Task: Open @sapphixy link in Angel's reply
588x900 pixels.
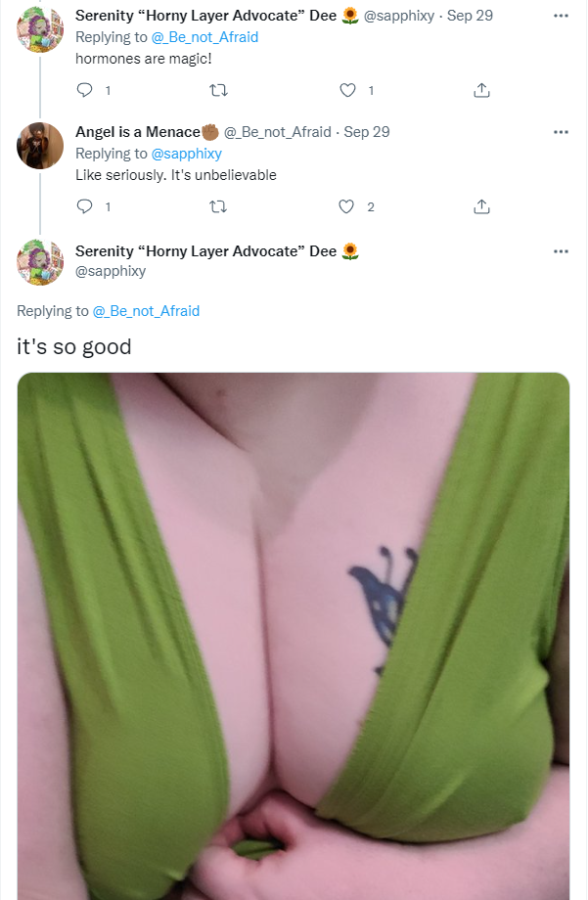Action: [x=186, y=154]
